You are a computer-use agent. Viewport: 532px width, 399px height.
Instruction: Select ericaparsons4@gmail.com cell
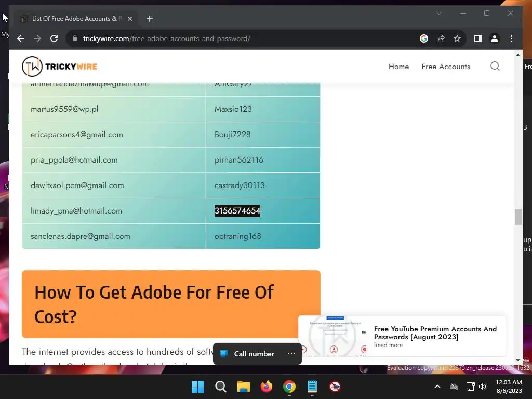click(114, 135)
